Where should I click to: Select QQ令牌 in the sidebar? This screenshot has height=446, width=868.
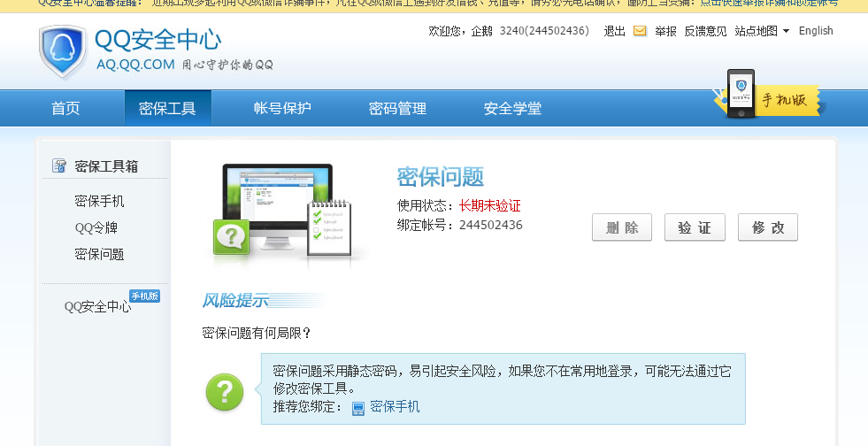pos(96,227)
